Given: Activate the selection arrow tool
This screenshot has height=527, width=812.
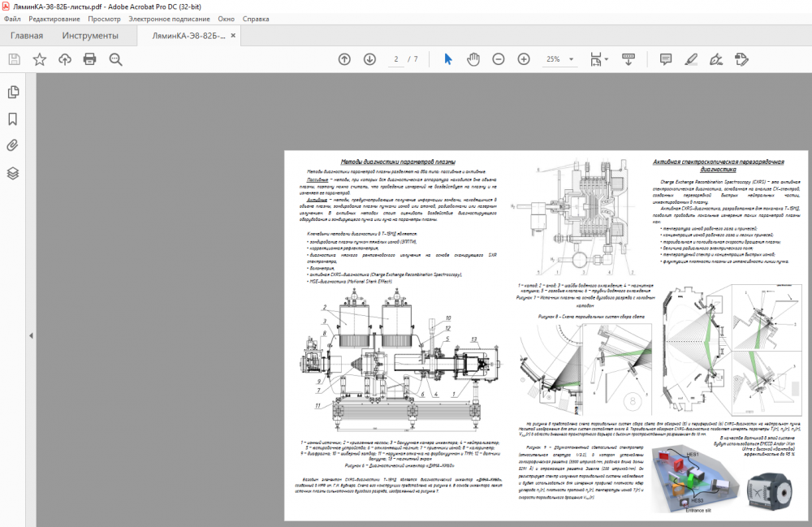Looking at the screenshot, I should coord(447,59).
